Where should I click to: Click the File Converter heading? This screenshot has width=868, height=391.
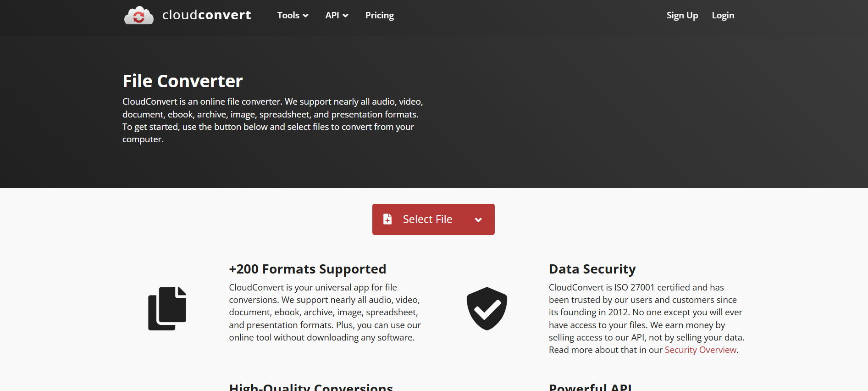coord(182,81)
